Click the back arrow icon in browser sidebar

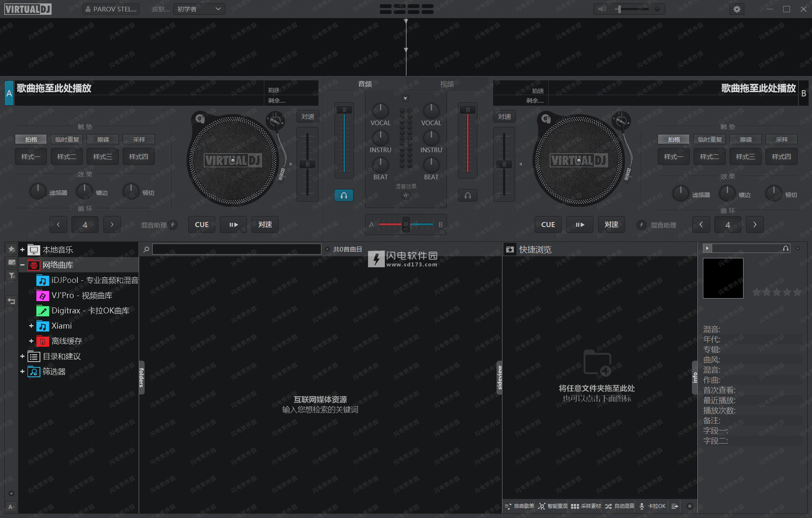point(11,301)
